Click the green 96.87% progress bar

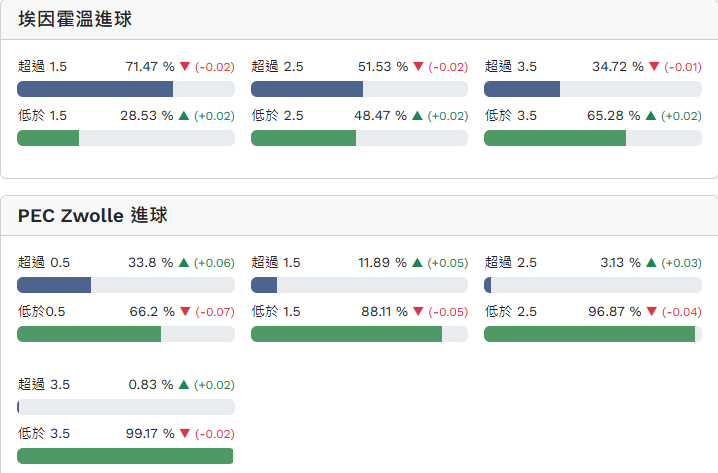click(589, 334)
